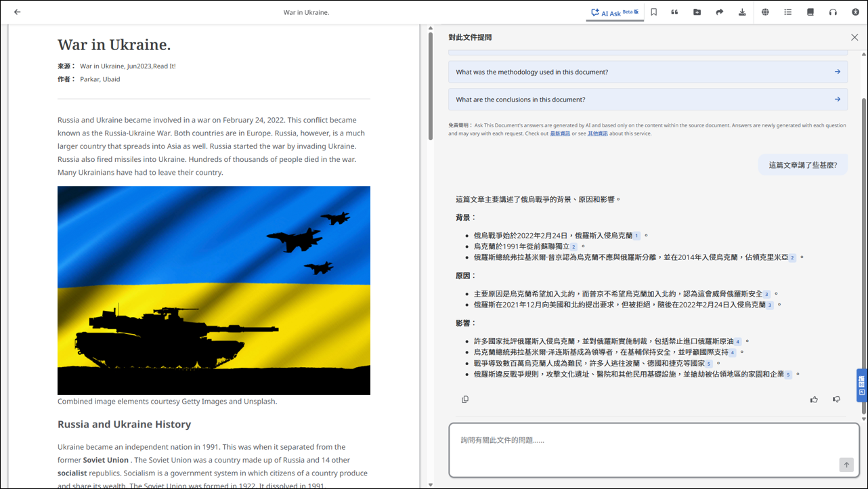Click the 影響： section heading
The image size is (868, 489).
click(466, 323)
